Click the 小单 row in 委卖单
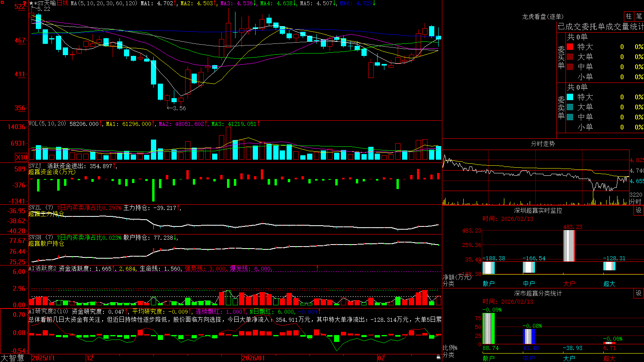The height and width of the screenshot is (362, 644). pos(605,127)
